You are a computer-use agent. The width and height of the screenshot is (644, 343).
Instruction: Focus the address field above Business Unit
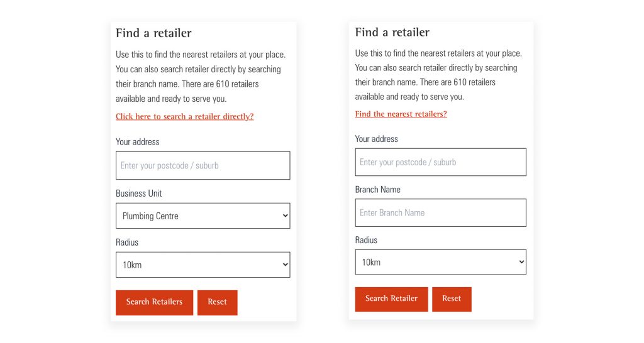pyautogui.click(x=203, y=166)
